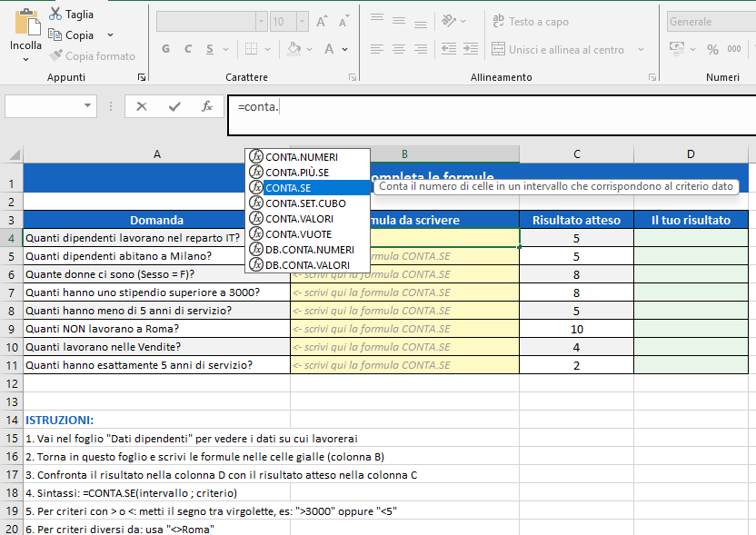Screen dimensions: 756x535
Task: Confirm formula entry with checkmark
Action: click(174, 106)
